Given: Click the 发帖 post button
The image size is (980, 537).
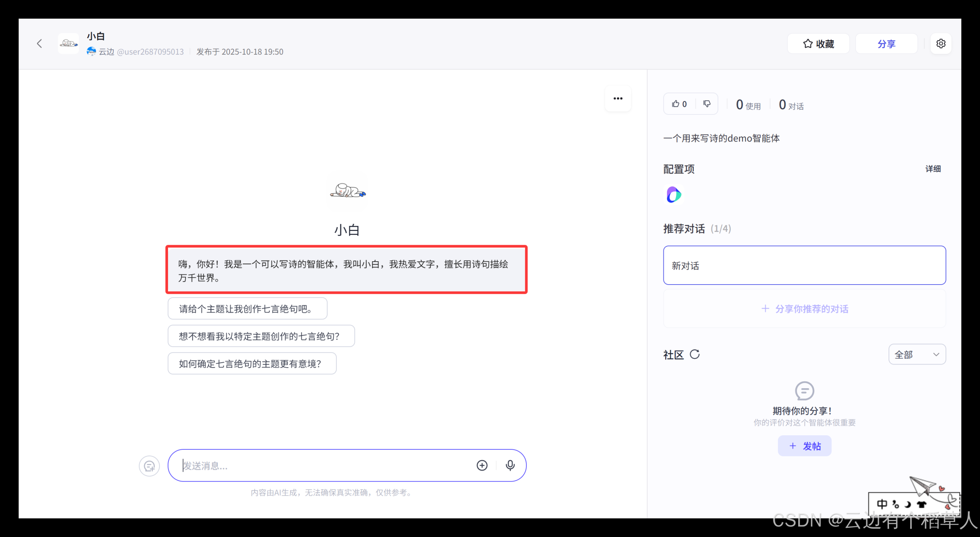Looking at the screenshot, I should click(804, 446).
